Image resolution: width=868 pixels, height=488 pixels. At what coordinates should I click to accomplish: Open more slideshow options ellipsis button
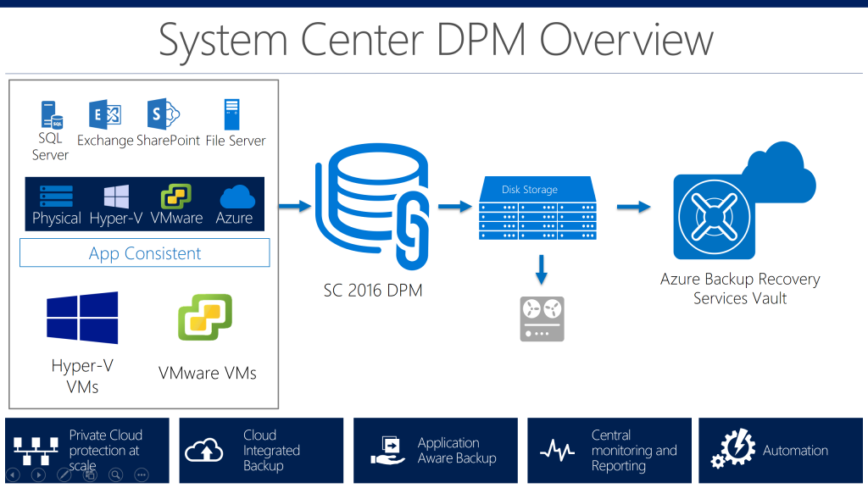(142, 474)
